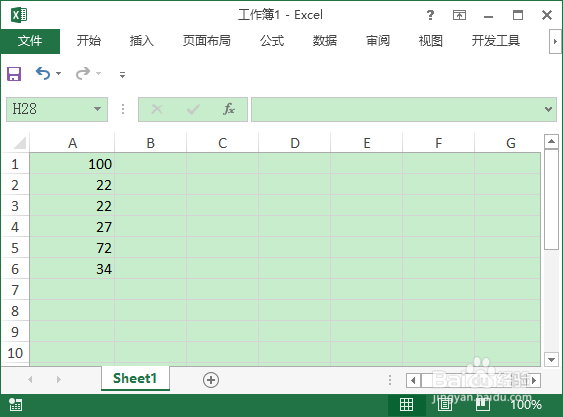
Task: Click the Save icon in quick access toolbar
Action: coord(14,74)
